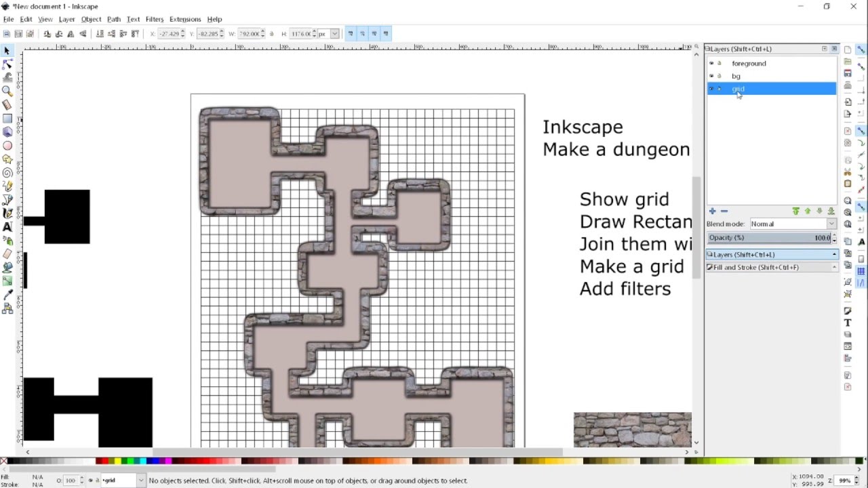The image size is (868, 488).
Task: Select the Spray tool
Action: coord(7,241)
